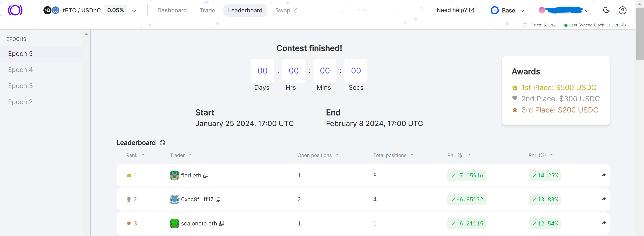Image resolution: width=644 pixels, height=236 pixels.
Task: Switch to the Dashboard tab
Action: point(172,10)
